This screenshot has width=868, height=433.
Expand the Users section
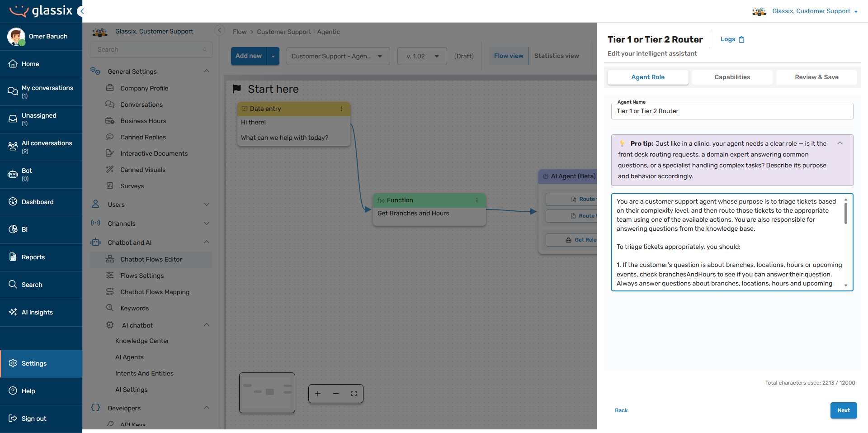(207, 205)
